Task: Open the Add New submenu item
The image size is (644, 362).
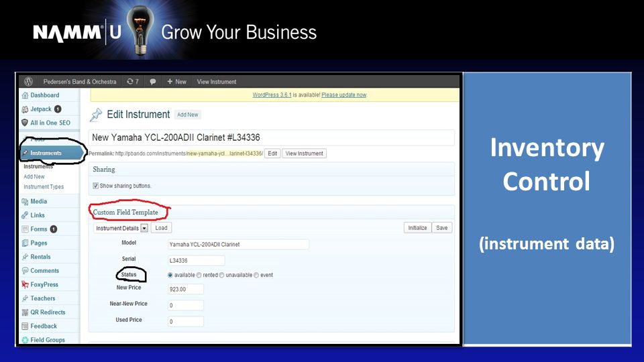Action: (34, 176)
